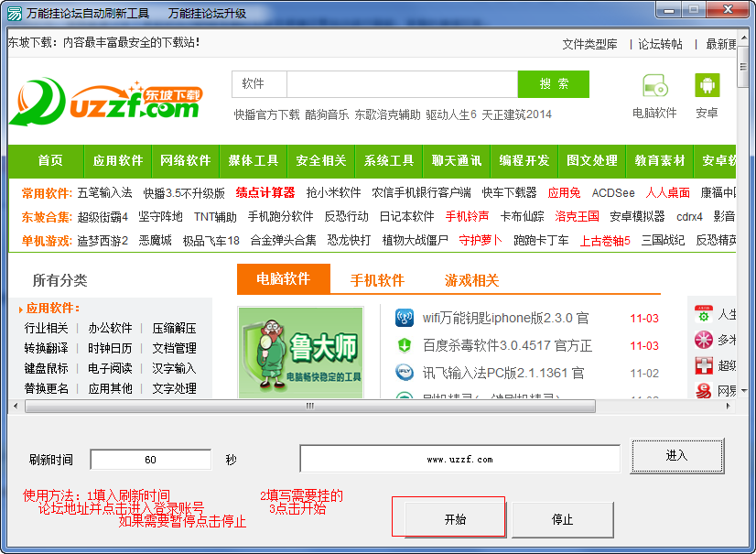Image resolution: width=756 pixels, height=554 pixels.
Task: Open the 洛克王国 link
Action: pos(577,216)
